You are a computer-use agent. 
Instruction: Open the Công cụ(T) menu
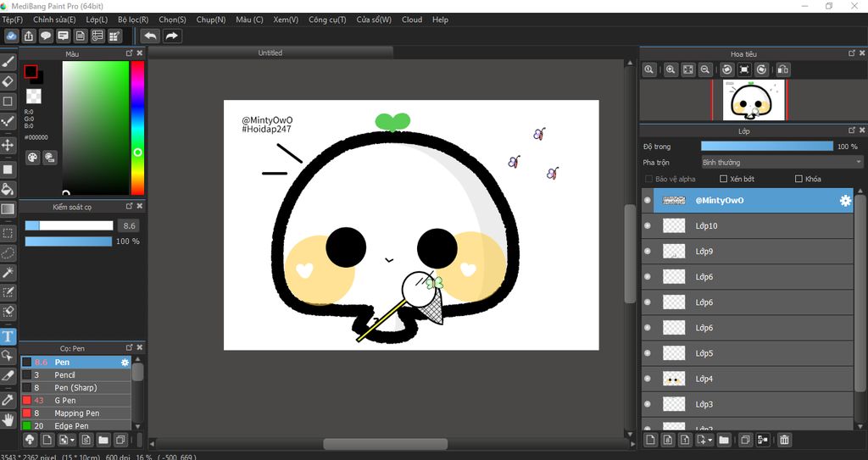coord(327,19)
